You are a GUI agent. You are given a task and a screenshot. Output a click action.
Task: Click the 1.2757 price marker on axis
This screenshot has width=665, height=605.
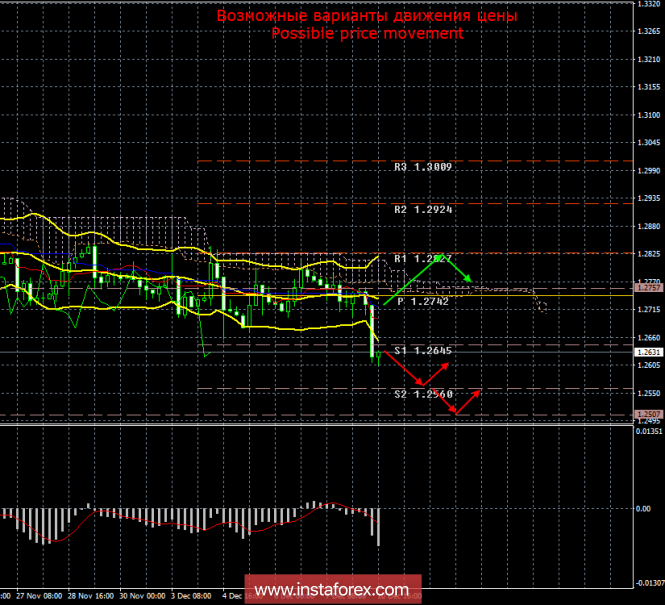point(647,287)
